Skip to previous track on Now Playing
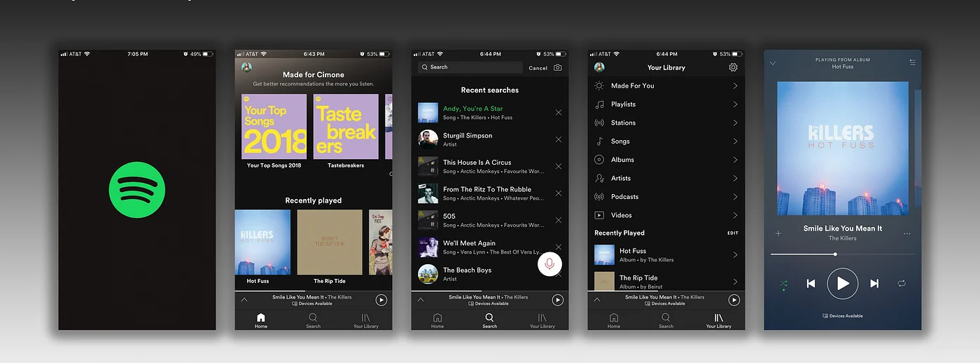Viewport: 980px width, 363px height. click(x=811, y=283)
